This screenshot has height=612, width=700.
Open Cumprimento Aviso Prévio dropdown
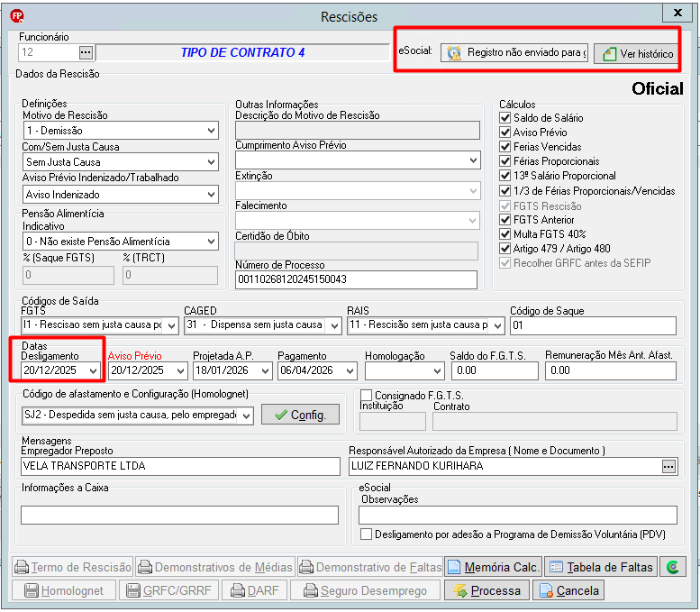[473, 160]
